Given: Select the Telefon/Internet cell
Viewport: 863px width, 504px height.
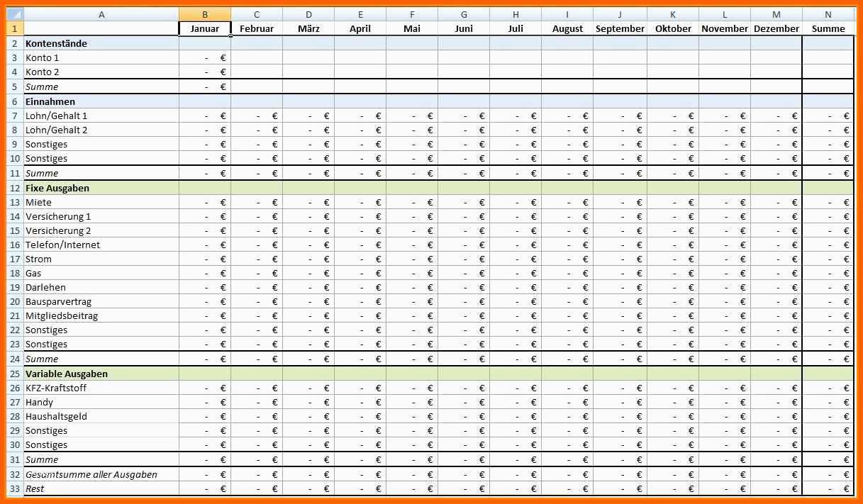Looking at the screenshot, I should [101, 245].
